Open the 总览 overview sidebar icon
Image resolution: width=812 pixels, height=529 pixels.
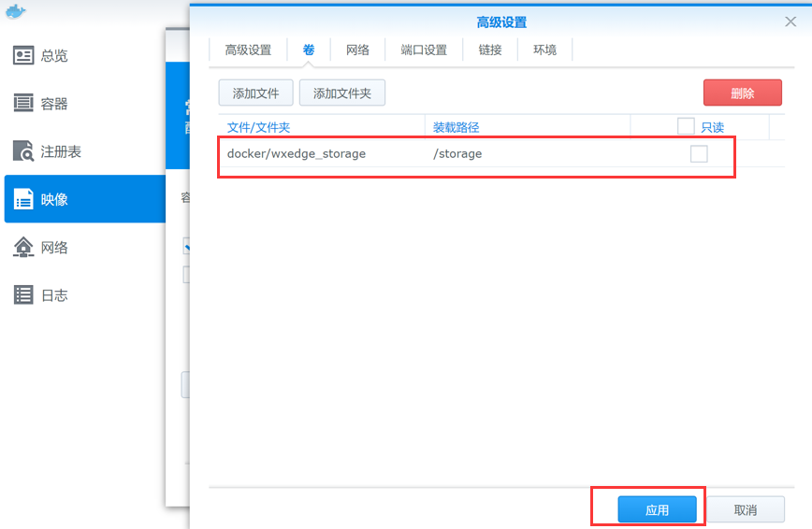click(x=23, y=56)
